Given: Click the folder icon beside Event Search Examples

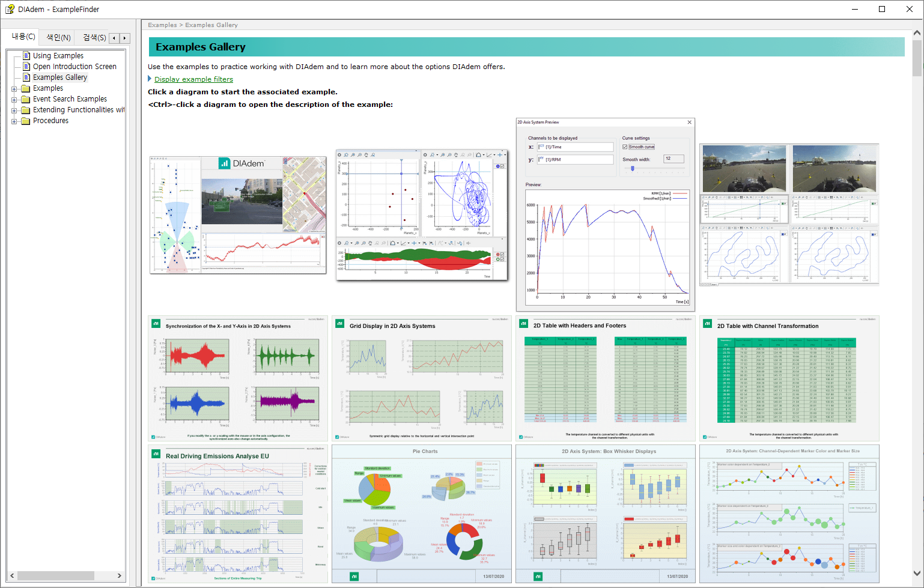Looking at the screenshot, I should click(26, 99).
